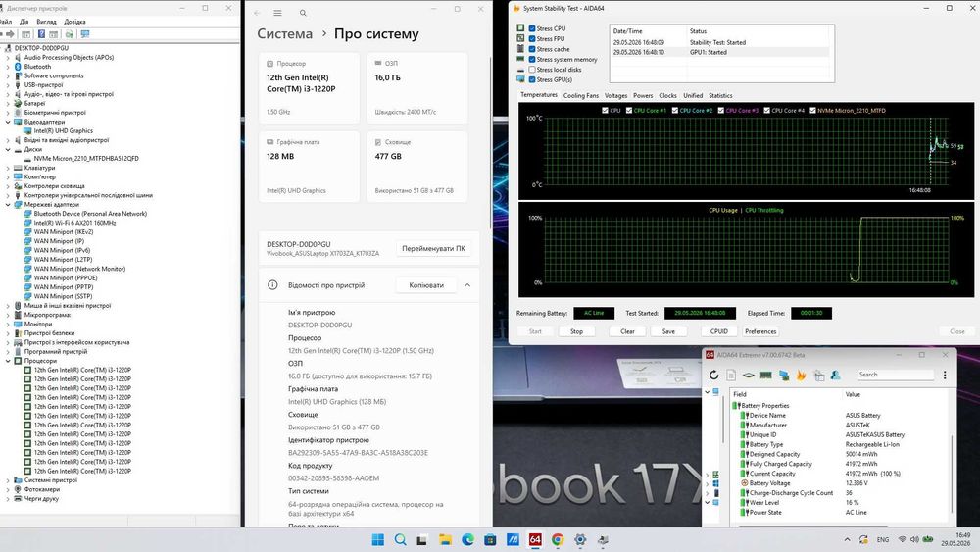The image size is (980, 552).
Task: Select Intel(R) Wi-Fi 6 AX201 160MHz adapter
Action: 74,223
